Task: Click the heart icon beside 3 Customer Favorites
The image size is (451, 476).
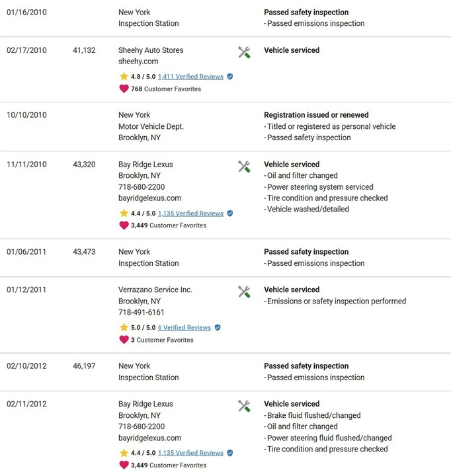Action: pyautogui.click(x=124, y=340)
